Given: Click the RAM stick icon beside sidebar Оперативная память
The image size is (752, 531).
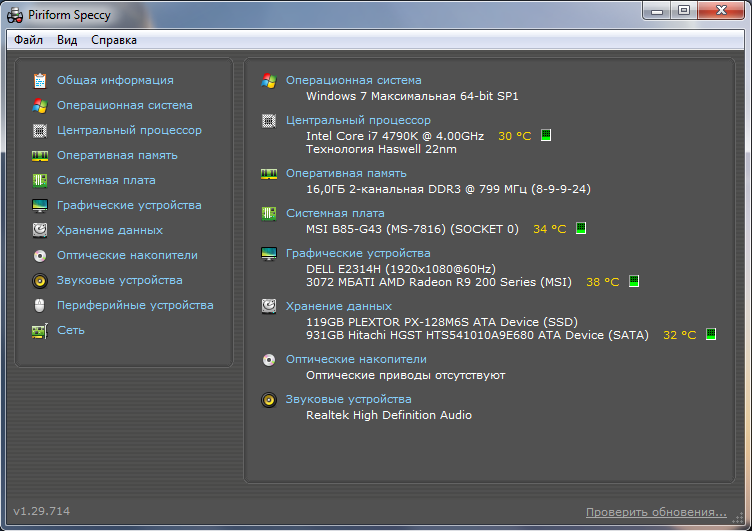Looking at the screenshot, I should click(x=40, y=155).
